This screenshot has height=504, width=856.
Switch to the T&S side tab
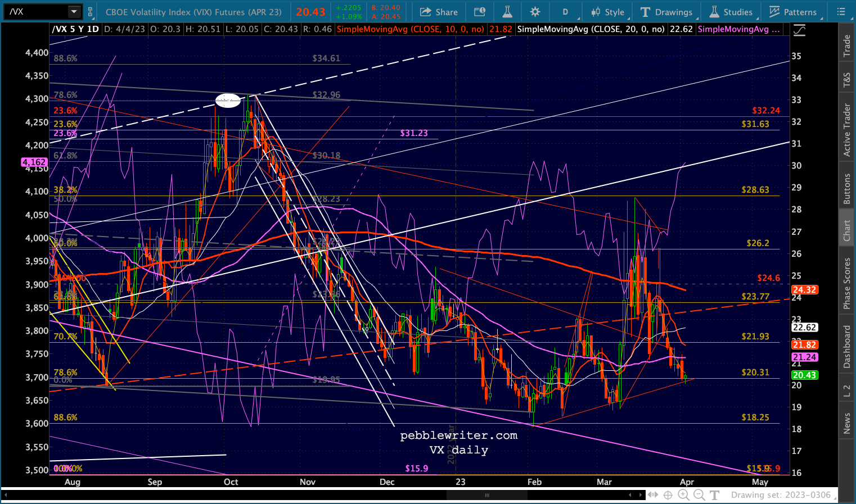pyautogui.click(x=846, y=80)
